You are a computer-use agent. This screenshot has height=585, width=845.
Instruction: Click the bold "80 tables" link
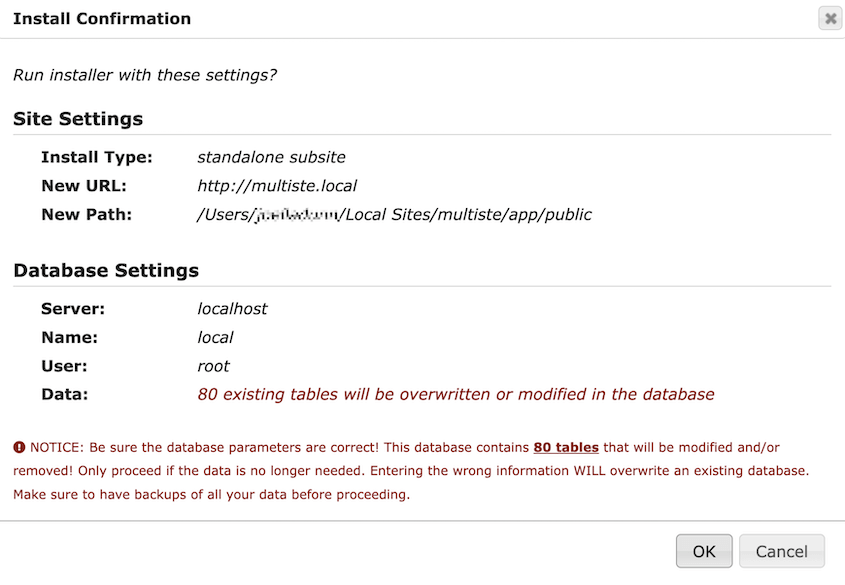click(x=566, y=447)
